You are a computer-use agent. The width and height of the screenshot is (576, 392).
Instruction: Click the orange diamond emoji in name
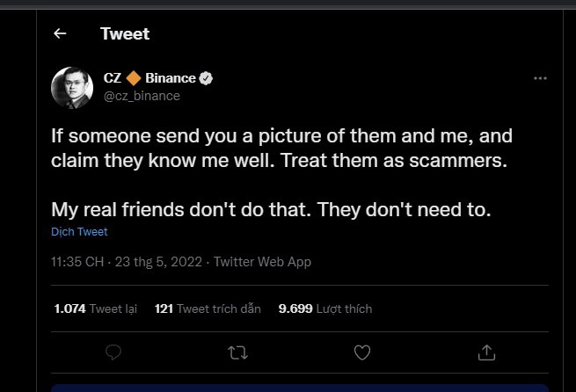point(133,78)
